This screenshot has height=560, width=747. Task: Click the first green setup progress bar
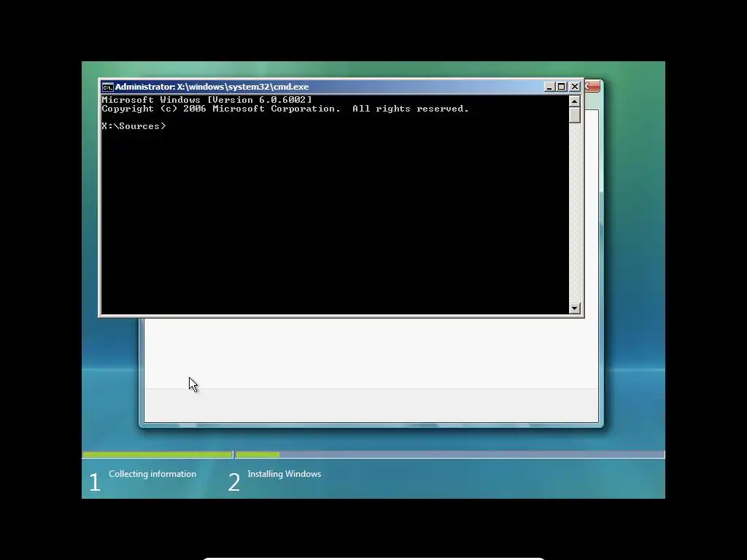pyautogui.click(x=158, y=455)
